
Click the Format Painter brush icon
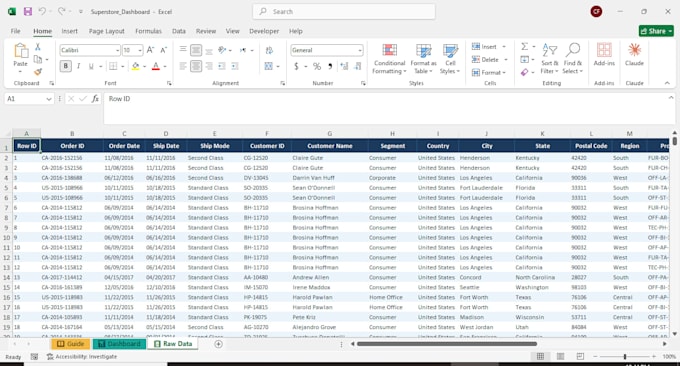tap(38, 72)
